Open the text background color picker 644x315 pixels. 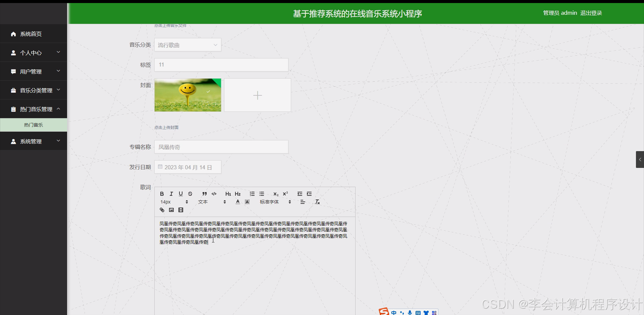click(x=247, y=202)
